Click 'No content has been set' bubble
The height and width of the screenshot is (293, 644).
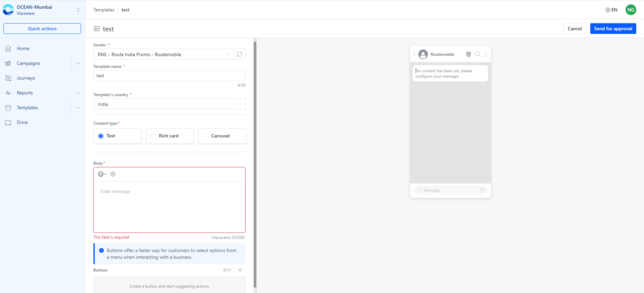[x=450, y=73]
